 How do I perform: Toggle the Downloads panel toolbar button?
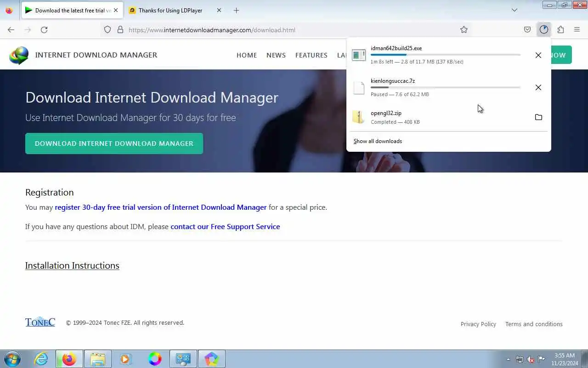(x=544, y=30)
